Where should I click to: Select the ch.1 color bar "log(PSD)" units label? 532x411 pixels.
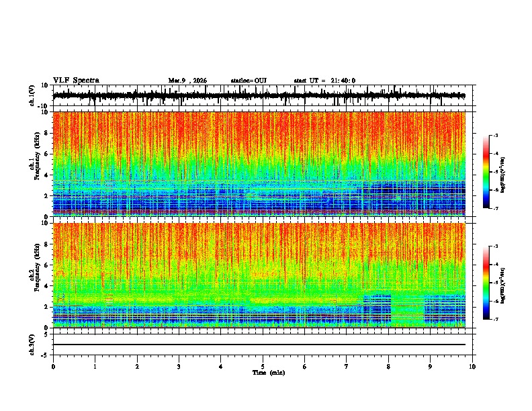[x=503, y=175]
